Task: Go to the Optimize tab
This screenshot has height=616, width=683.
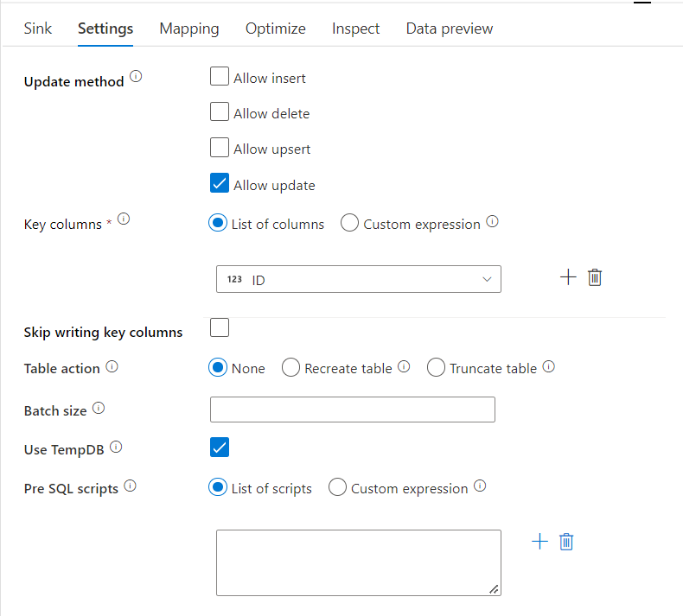Action: pos(276,29)
